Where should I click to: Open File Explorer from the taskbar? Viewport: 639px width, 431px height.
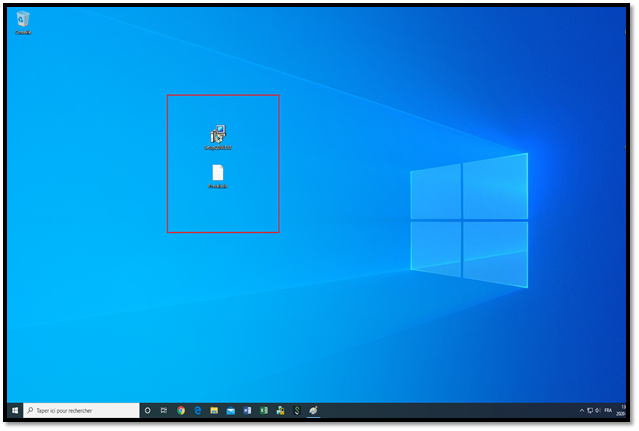coord(214,410)
